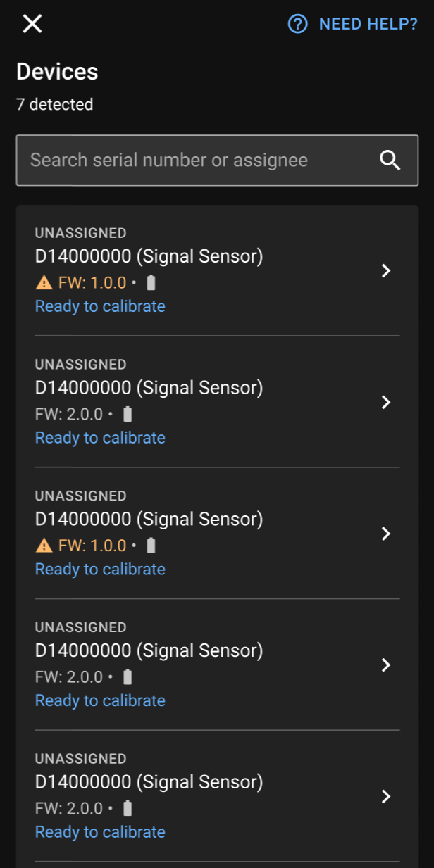Open second device details chevron
Screen dimensions: 434x868
pyautogui.click(x=385, y=402)
